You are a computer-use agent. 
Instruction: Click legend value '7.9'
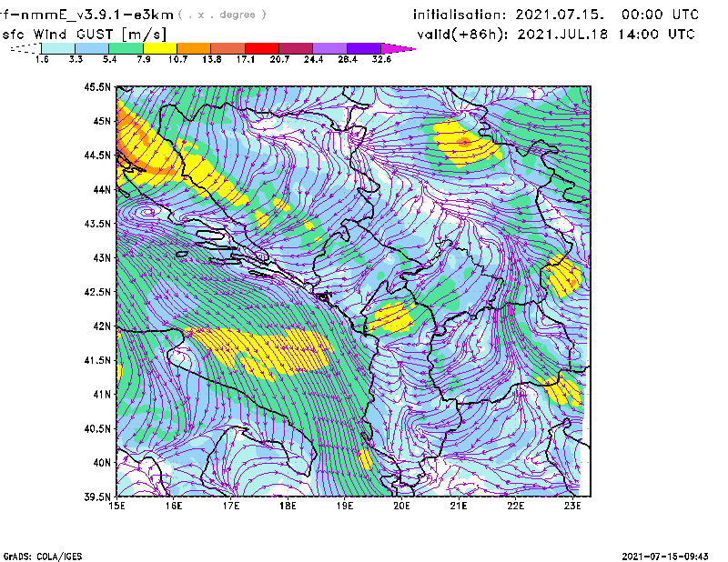pos(144,59)
